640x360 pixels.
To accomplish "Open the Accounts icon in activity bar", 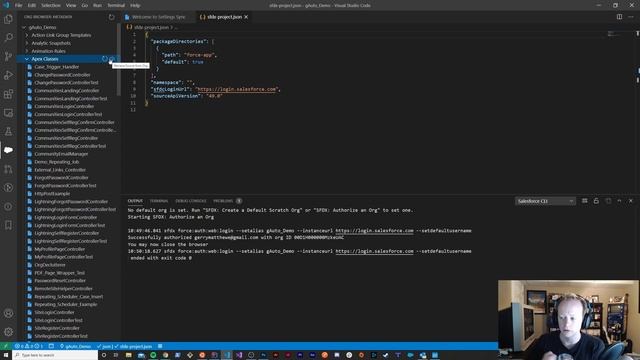I will click(8, 313).
